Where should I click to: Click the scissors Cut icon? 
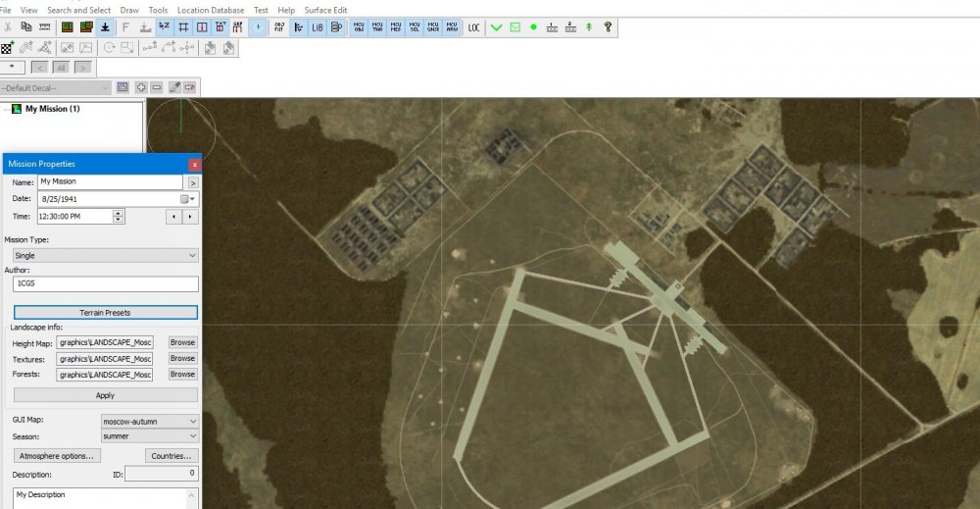pos(6,27)
